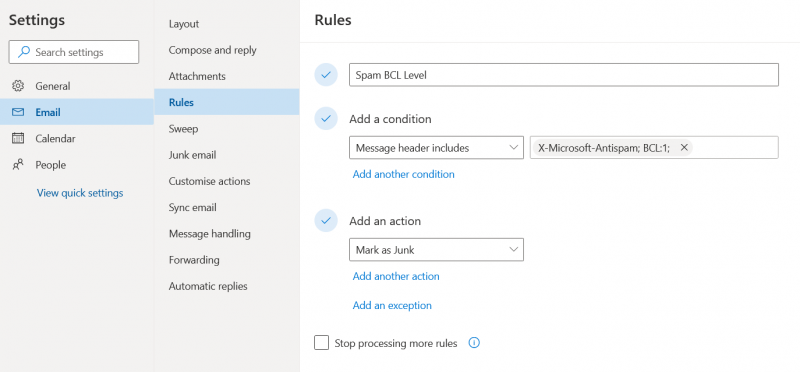Click the People icon in sidebar

18,164
